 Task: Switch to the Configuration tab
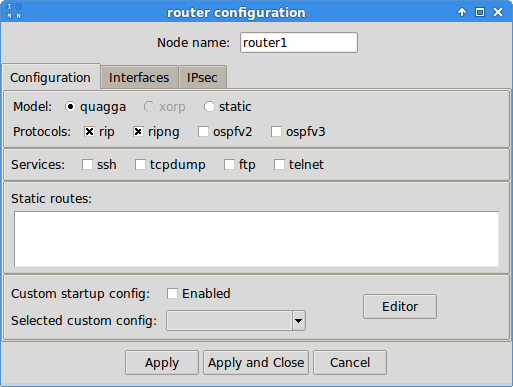51,77
